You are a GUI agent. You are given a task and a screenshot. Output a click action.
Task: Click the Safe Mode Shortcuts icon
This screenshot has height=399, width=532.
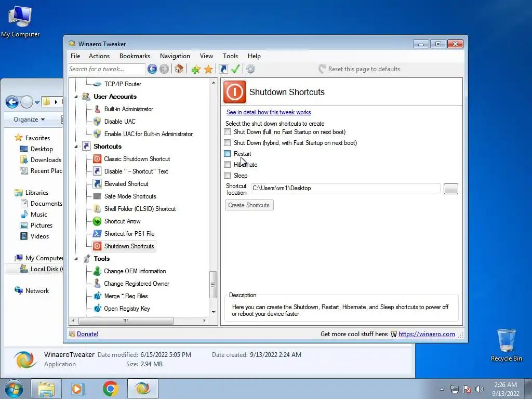[x=97, y=196]
